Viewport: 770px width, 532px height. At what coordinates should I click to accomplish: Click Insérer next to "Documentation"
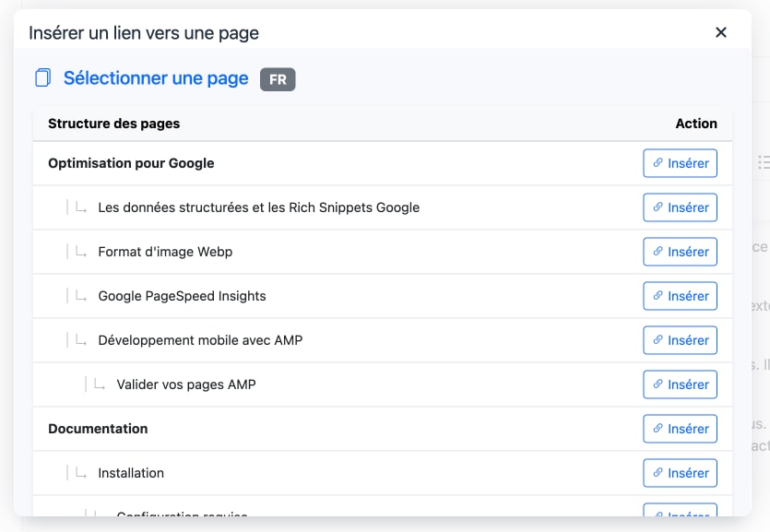[x=680, y=429]
